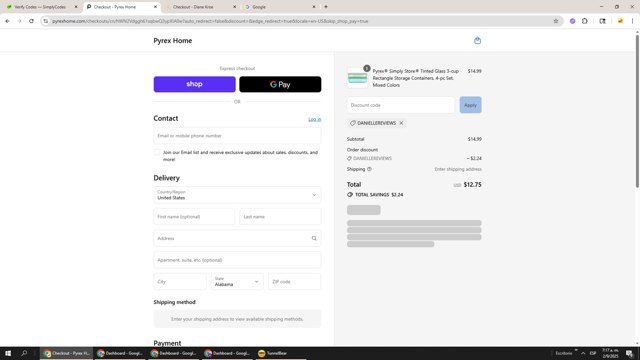
Task: Click the Shop Pay express checkout button
Action: coord(194,84)
